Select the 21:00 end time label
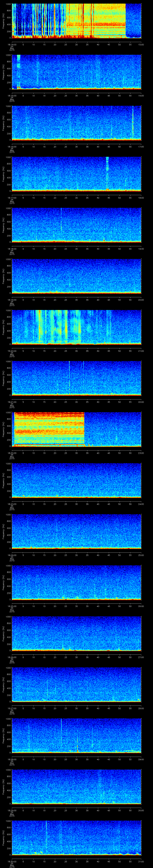This screenshot has height=868, width=153. [x=141, y=351]
